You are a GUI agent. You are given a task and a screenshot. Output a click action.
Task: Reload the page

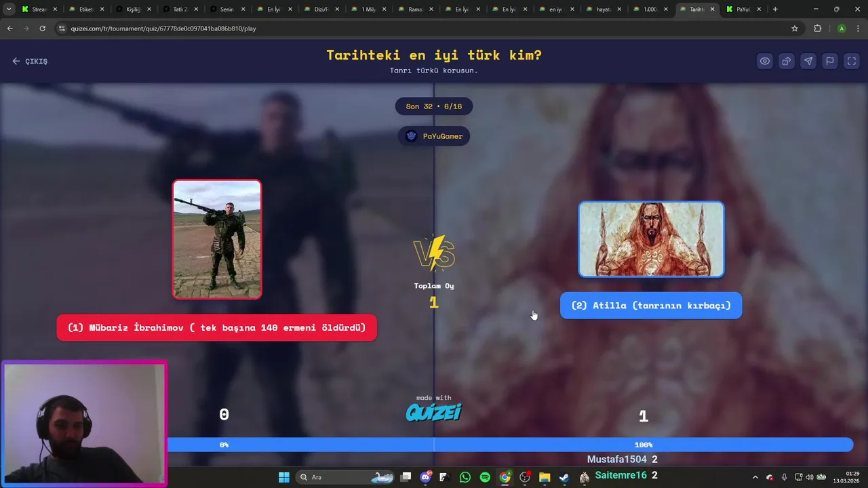pyautogui.click(x=42, y=28)
